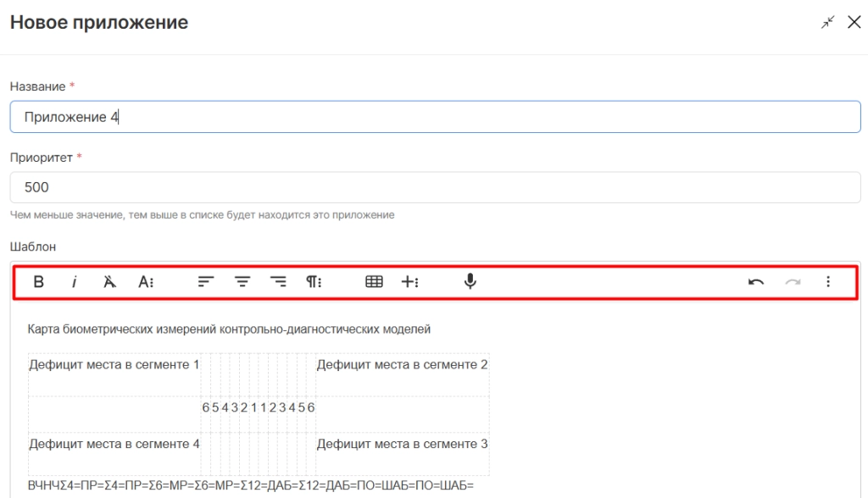Open the plus insert-more menu
Image resolution: width=868 pixels, height=498 pixels.
(x=410, y=282)
